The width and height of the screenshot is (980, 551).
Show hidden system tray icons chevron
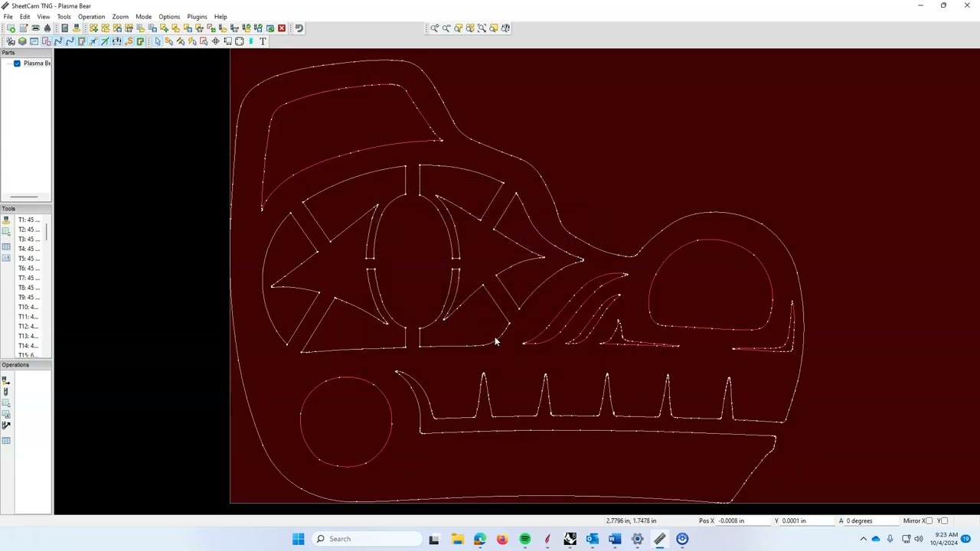point(863,539)
